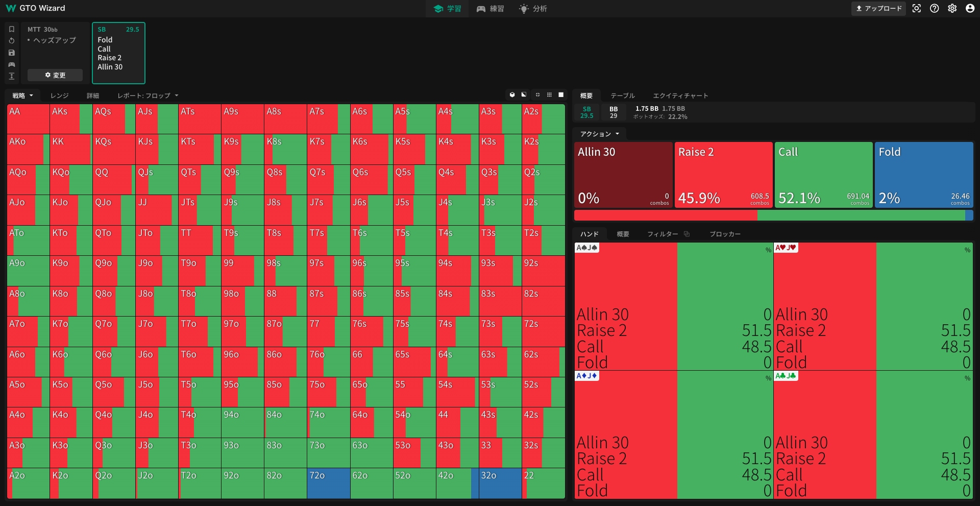Click the reset circular arrow icon
The height and width of the screenshot is (506, 980).
coord(12,41)
